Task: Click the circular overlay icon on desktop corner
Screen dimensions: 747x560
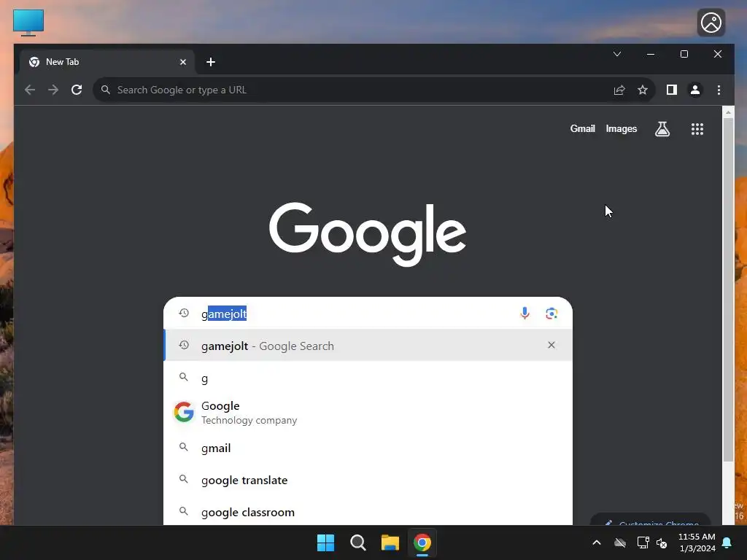Action: coord(711,23)
